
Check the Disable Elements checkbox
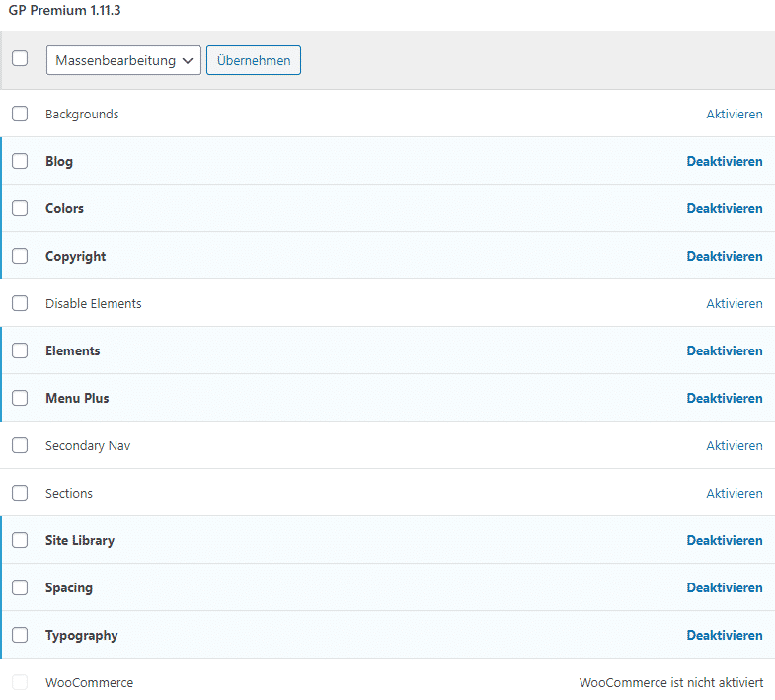tap(20, 303)
